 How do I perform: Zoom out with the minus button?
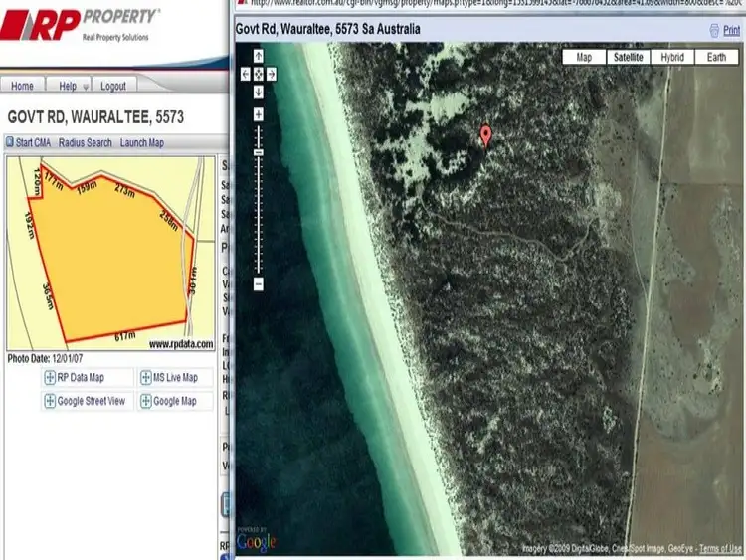click(259, 284)
